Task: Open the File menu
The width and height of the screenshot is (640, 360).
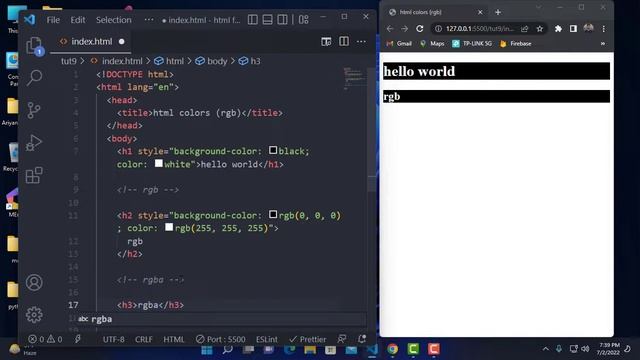Action: click(x=53, y=20)
